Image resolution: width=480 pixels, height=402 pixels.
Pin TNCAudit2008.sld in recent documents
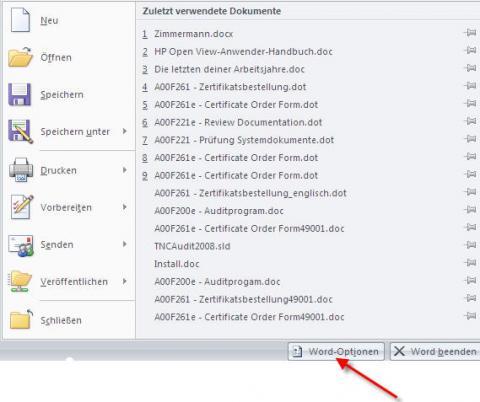470,245
